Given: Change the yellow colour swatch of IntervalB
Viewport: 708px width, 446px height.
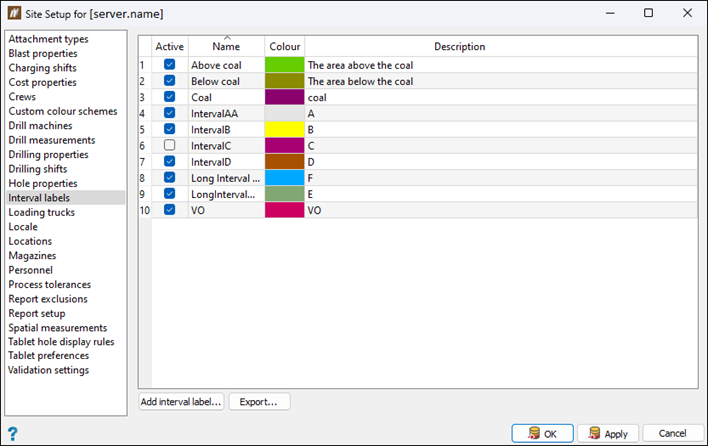Looking at the screenshot, I should [x=284, y=130].
